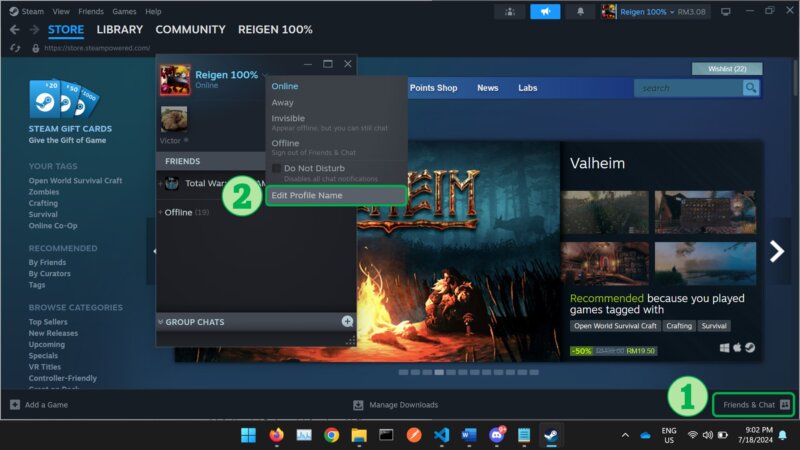Image resolution: width=800 pixels, height=450 pixels.
Task: Launch Chrome from the taskbar
Action: pyautogui.click(x=332, y=435)
